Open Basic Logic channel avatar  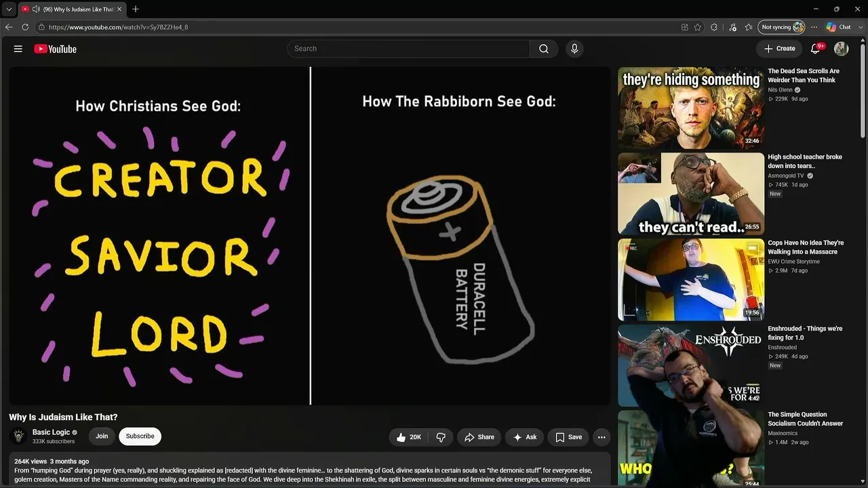tap(19, 436)
